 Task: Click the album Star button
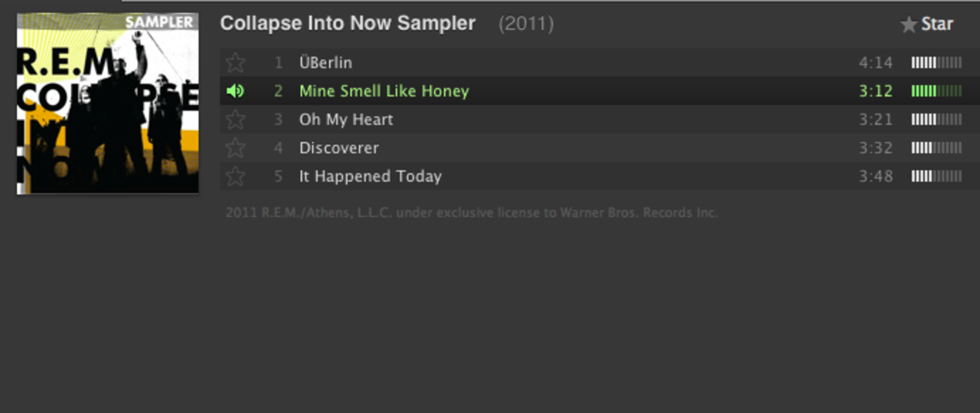click(927, 25)
